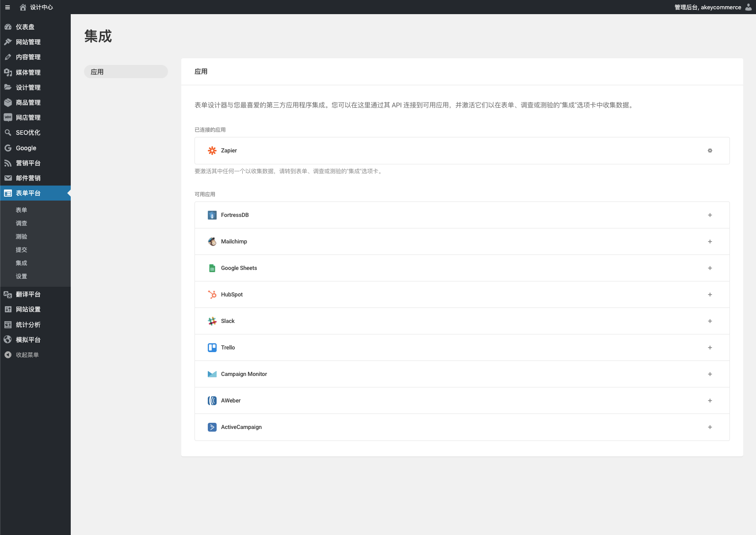Add the Mailchimp integration with plus

pyautogui.click(x=710, y=242)
